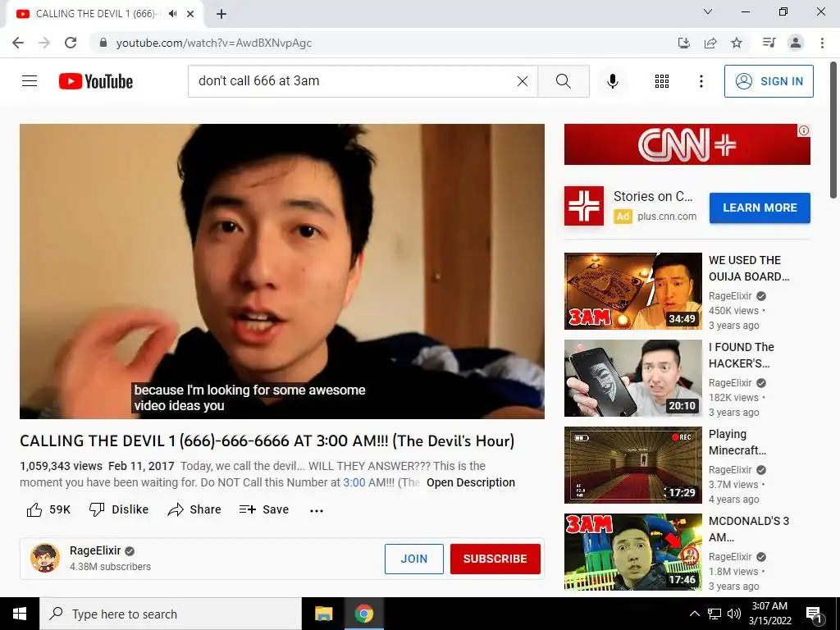Click the CNN+ ad banner
This screenshot has width=840, height=630.
tap(687, 144)
